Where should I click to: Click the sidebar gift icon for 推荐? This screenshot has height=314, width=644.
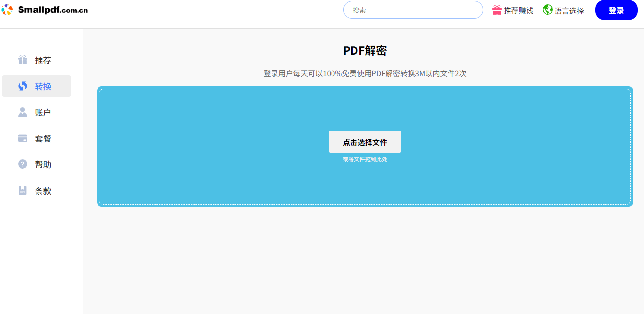23,60
